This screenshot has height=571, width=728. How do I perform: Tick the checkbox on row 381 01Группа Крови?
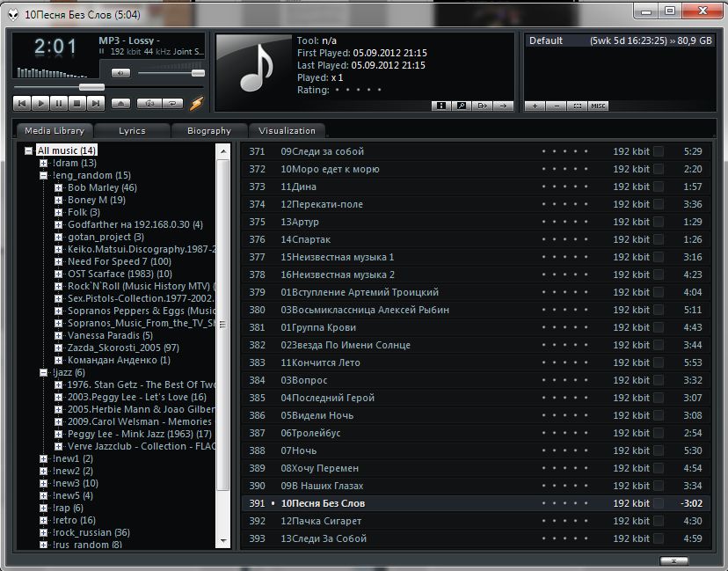coord(659,327)
